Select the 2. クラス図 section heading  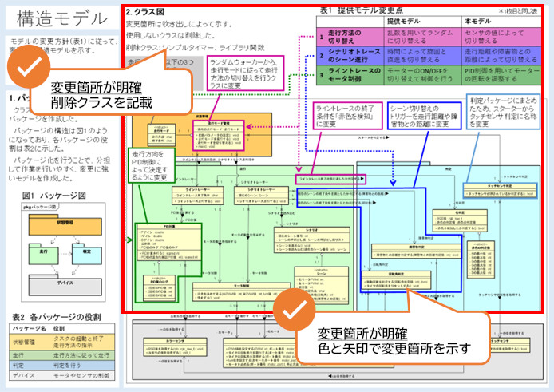(145, 12)
